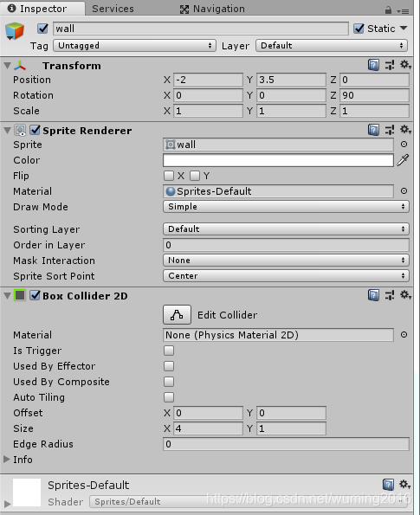
Task: Open the Layer dropdown
Action: 332,45
